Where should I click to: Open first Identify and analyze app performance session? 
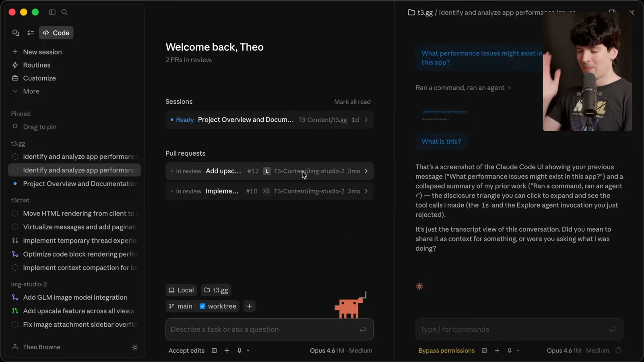pos(74,156)
